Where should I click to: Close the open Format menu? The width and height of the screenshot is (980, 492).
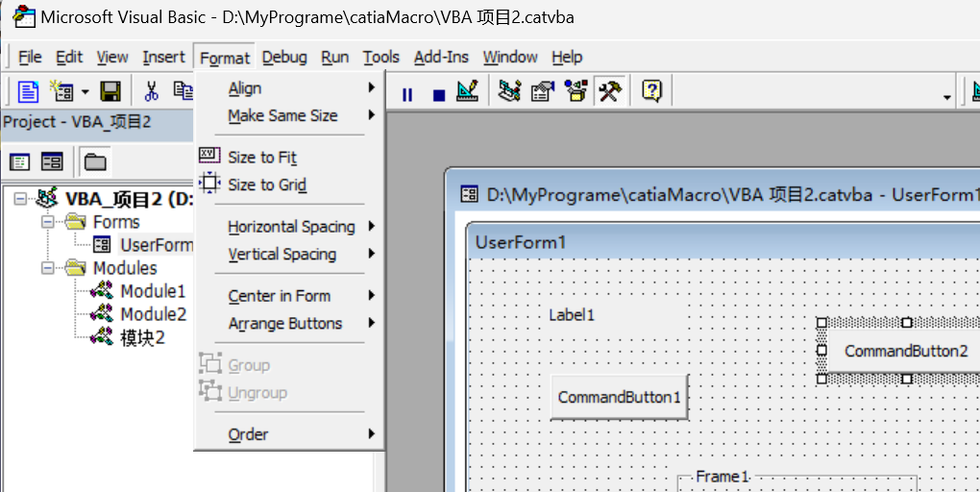point(225,58)
